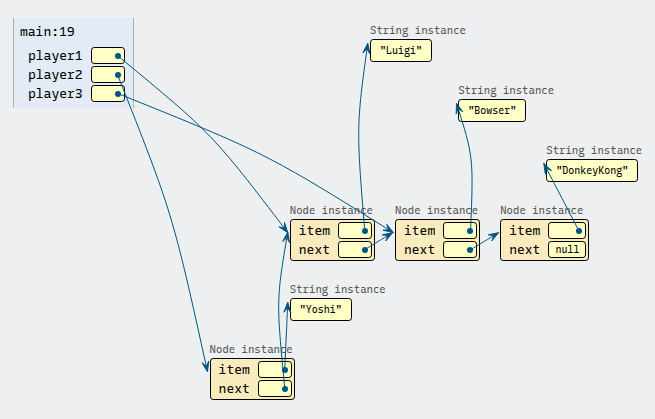
Task: Click next reference box of Luigi node
Action: point(355,250)
